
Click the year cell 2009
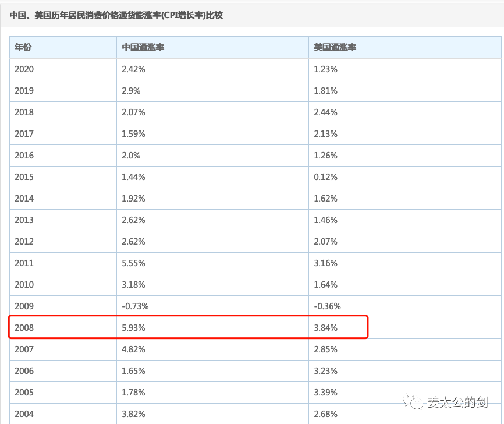24,306
